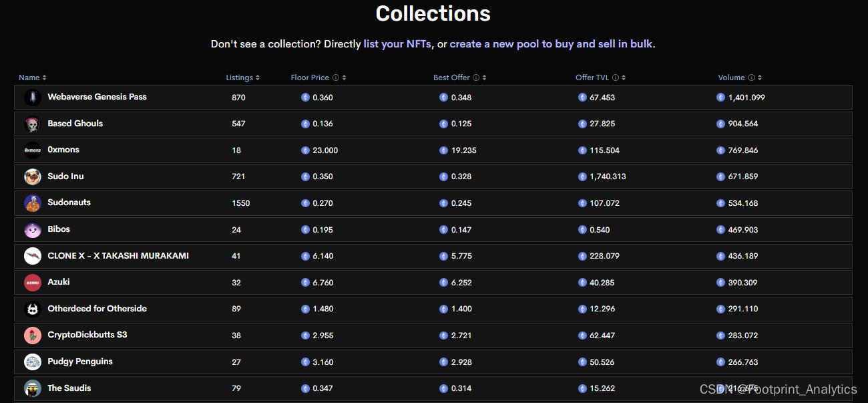The width and height of the screenshot is (868, 403).
Task: Open the Sudonauts collection name link
Action: click(69, 203)
